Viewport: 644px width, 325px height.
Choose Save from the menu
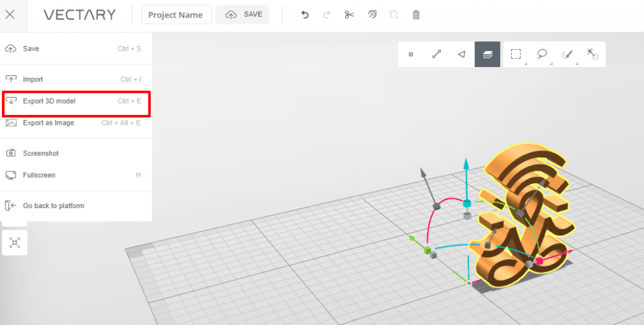pos(76,49)
